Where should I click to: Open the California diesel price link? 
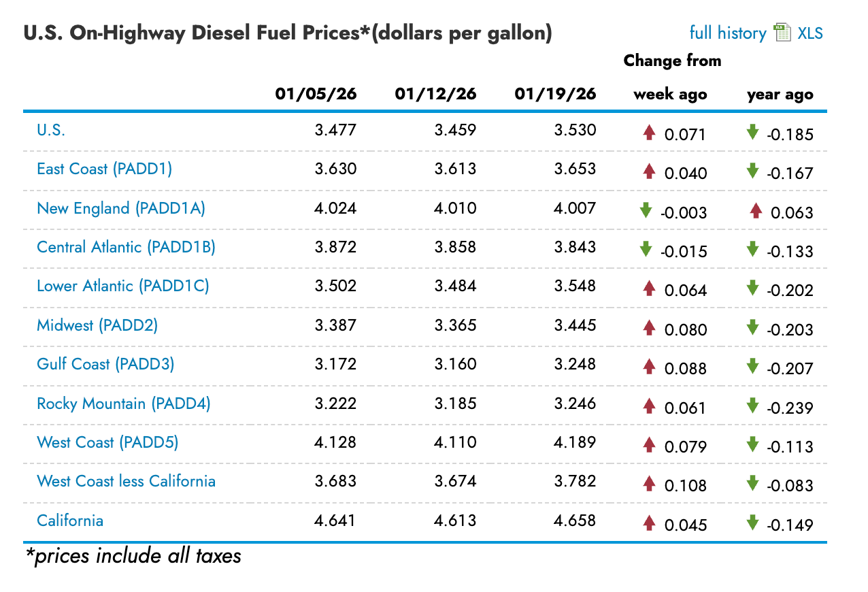click(70, 521)
